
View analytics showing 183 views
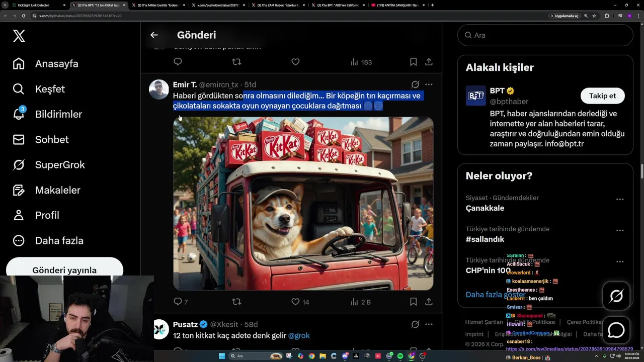[361, 62]
